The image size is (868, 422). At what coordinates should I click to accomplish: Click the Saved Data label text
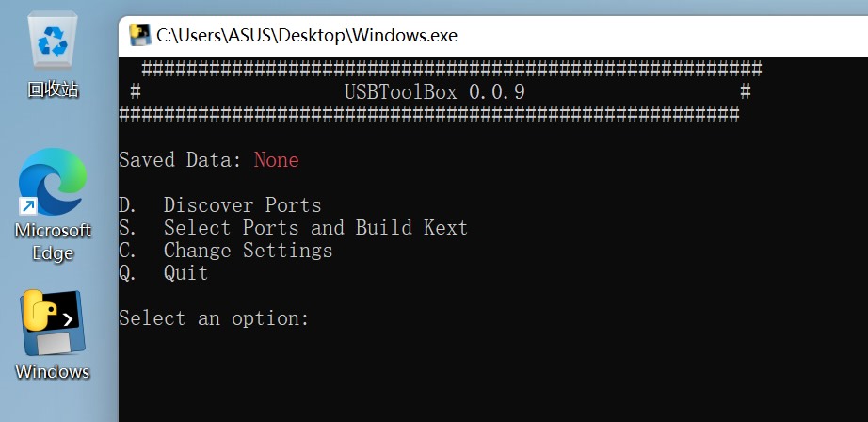(181, 160)
